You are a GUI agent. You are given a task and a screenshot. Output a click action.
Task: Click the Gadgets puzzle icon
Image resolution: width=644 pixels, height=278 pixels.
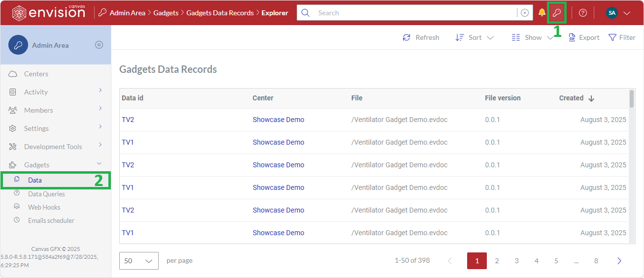[13, 165]
